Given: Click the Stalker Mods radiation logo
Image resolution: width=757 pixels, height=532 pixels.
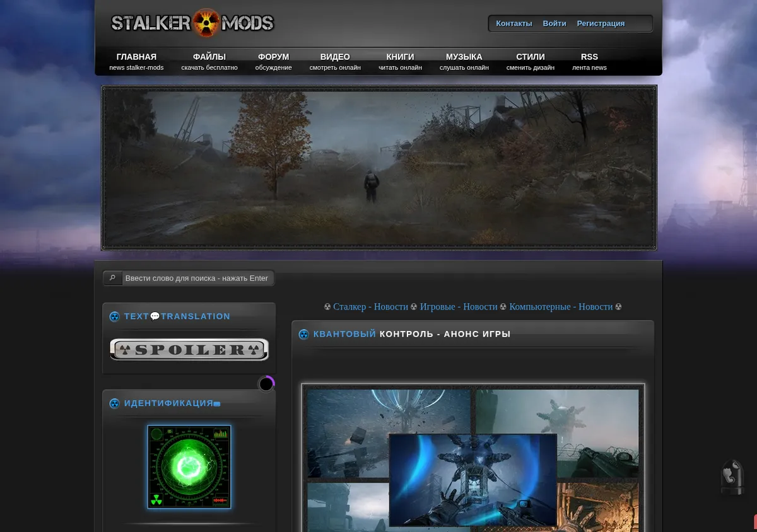Looking at the screenshot, I should [192, 23].
